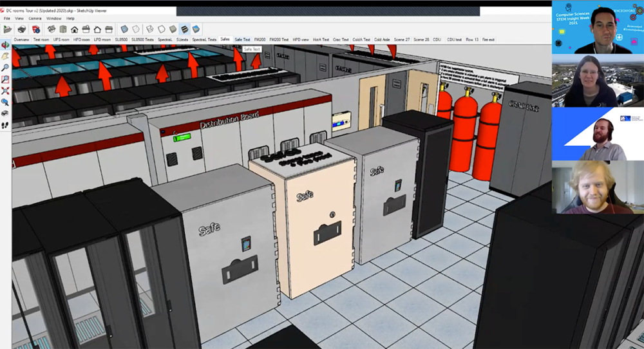Switch to the Overview scene tab
This screenshot has height=349, width=644.
21,40
